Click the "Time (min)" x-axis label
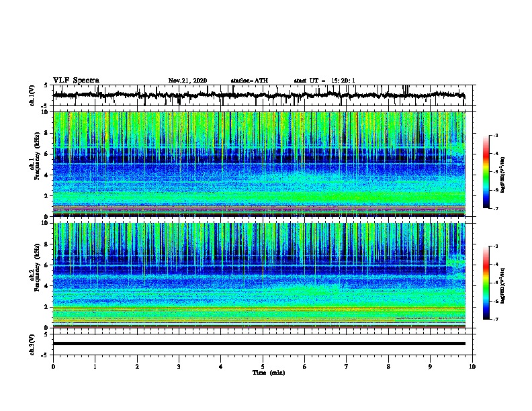The height and width of the screenshot is (411, 532). click(x=269, y=373)
